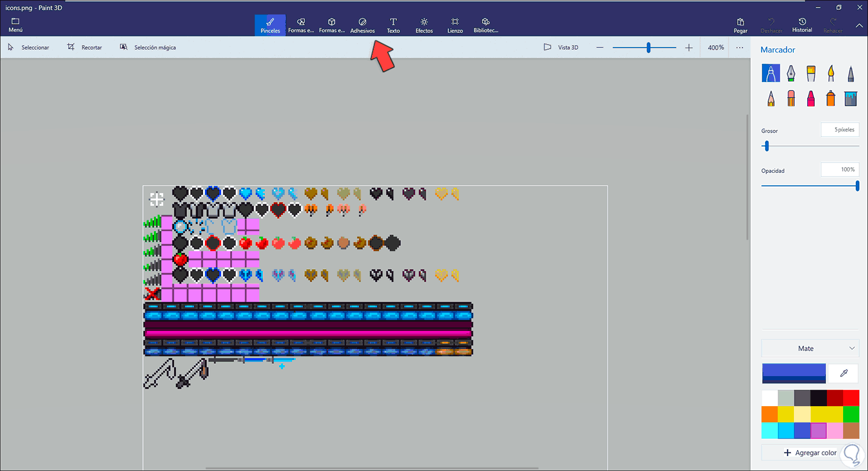Viewport: 868px width, 471px height.
Task: Choose the Fill bucket tool
Action: 851,98
